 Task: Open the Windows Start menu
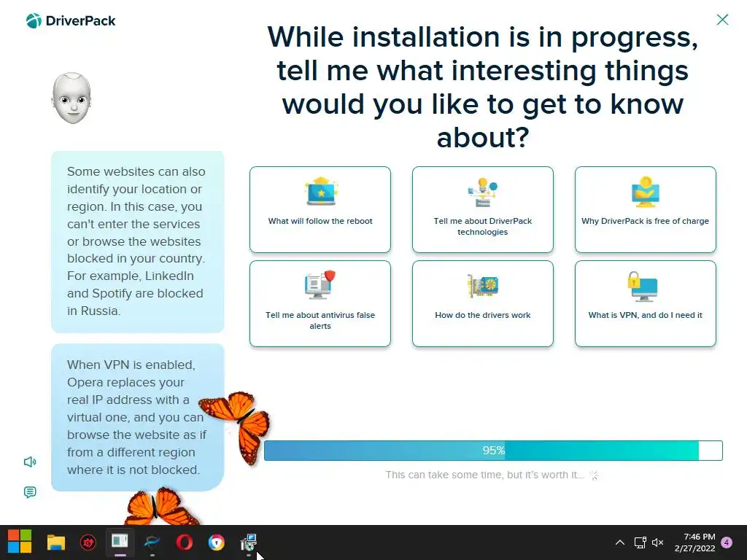(20, 542)
